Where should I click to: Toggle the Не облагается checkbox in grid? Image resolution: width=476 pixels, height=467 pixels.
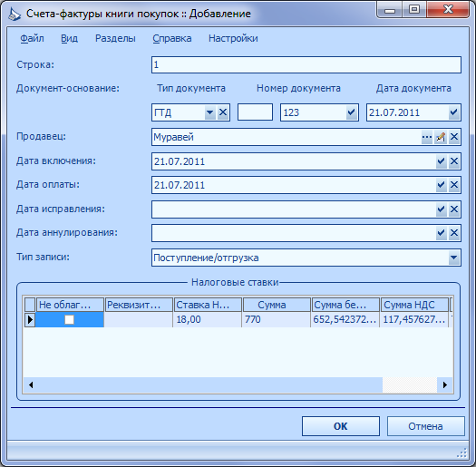point(70,320)
